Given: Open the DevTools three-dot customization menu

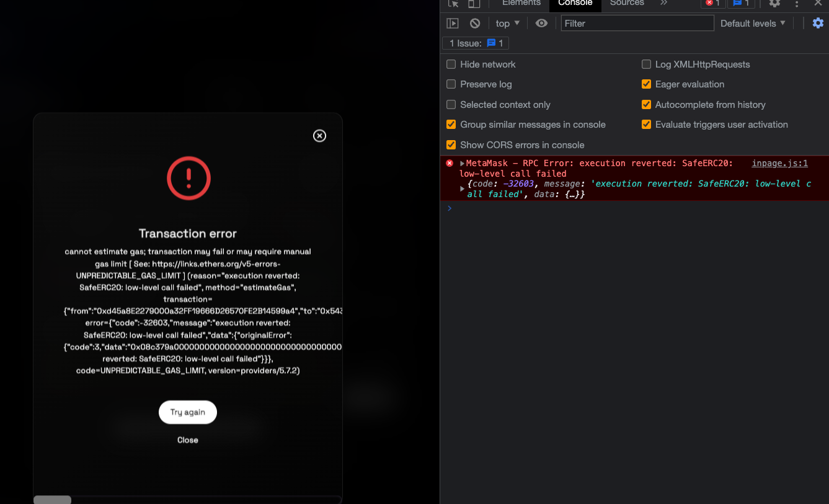Looking at the screenshot, I should point(797,4).
